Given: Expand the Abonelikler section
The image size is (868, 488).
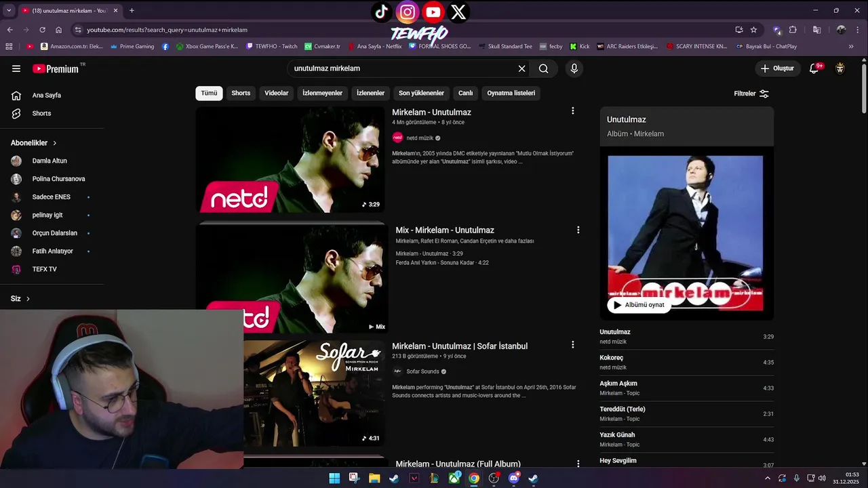Looking at the screenshot, I should tap(34, 143).
